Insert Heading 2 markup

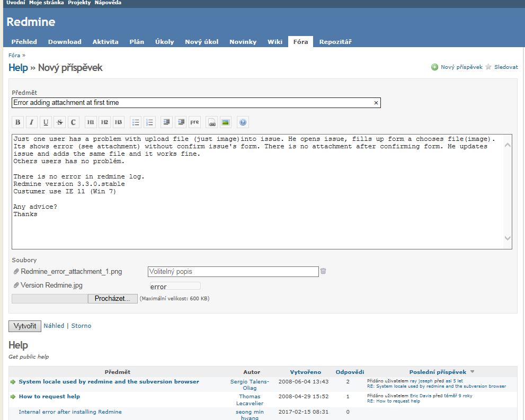click(x=104, y=122)
